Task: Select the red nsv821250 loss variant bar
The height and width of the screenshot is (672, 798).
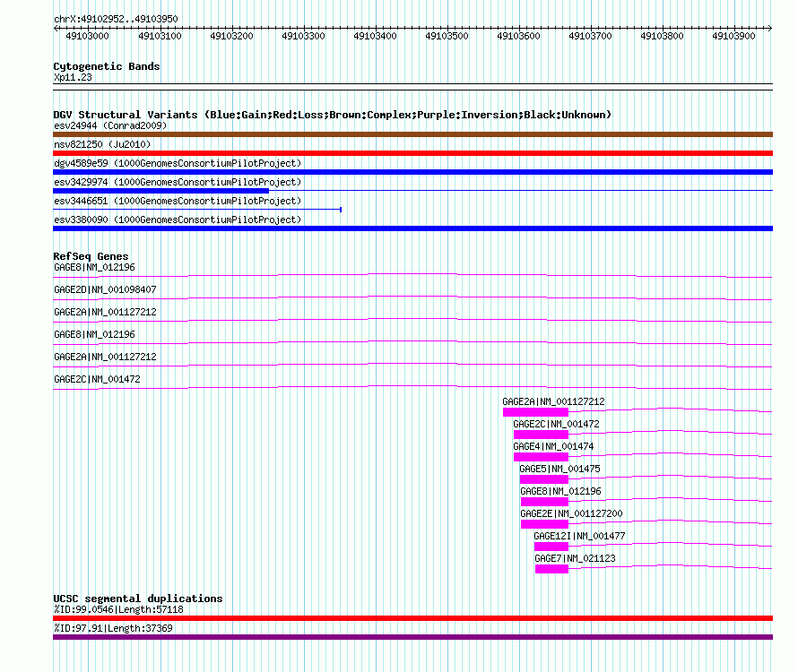Action: point(412,153)
